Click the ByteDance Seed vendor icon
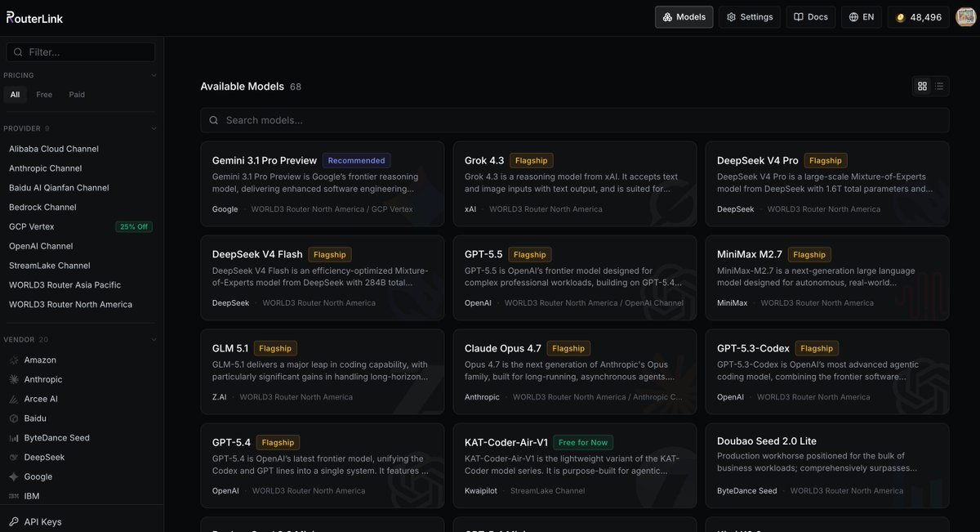The width and height of the screenshot is (980, 532). click(x=14, y=438)
